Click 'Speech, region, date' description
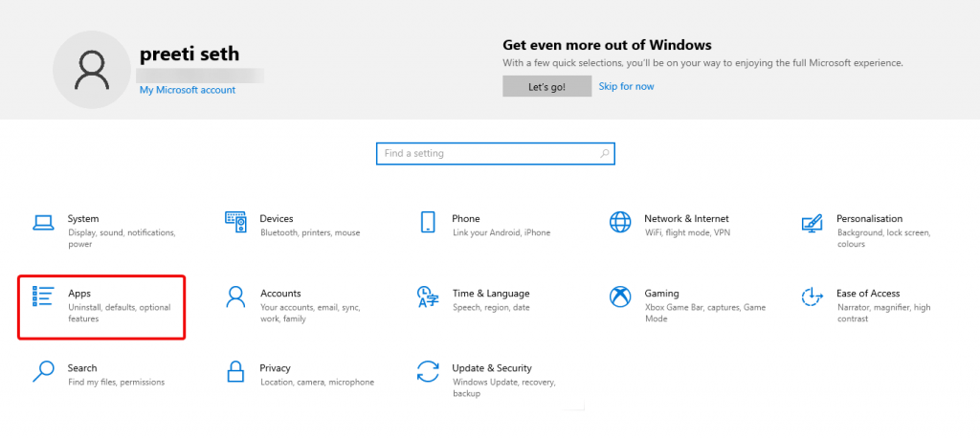The height and width of the screenshot is (439, 980). coord(491,308)
